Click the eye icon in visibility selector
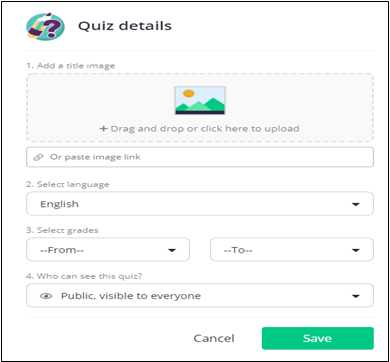The height and width of the screenshot is (362, 390). tap(46, 296)
